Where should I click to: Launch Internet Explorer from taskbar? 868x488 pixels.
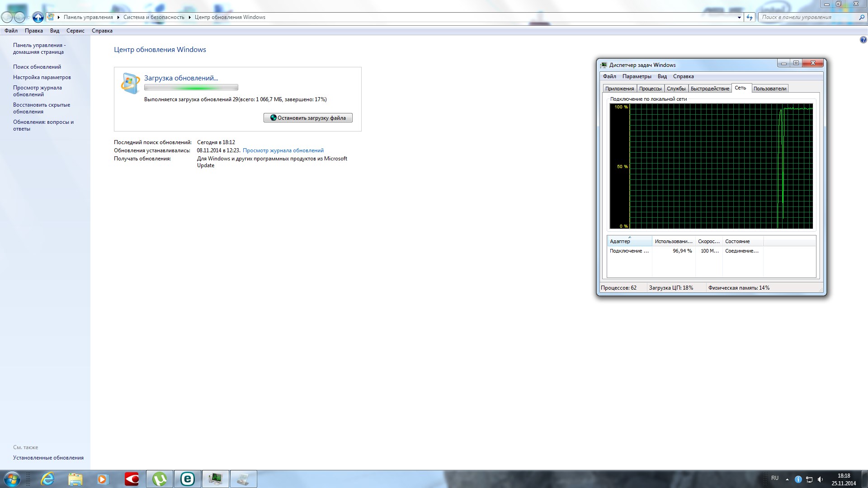point(47,479)
